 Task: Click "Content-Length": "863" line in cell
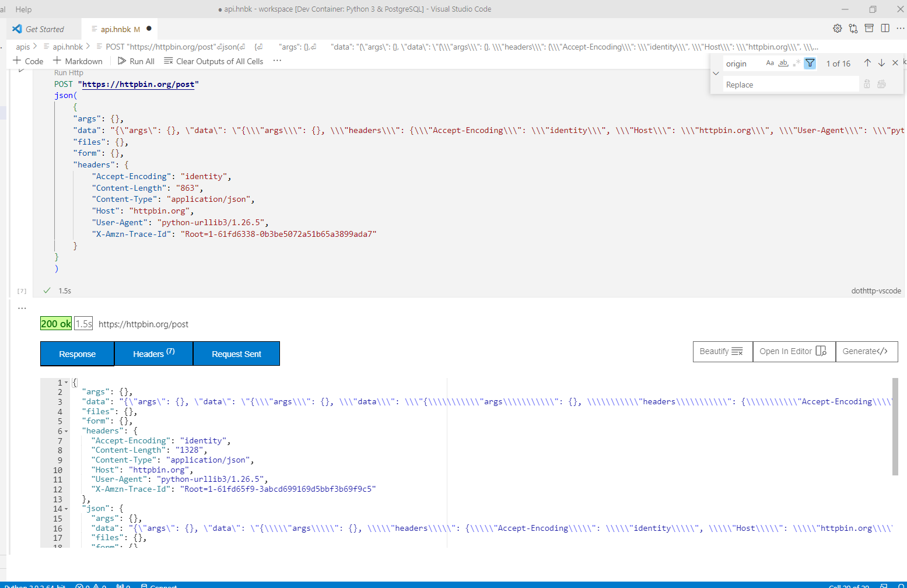[148, 188]
